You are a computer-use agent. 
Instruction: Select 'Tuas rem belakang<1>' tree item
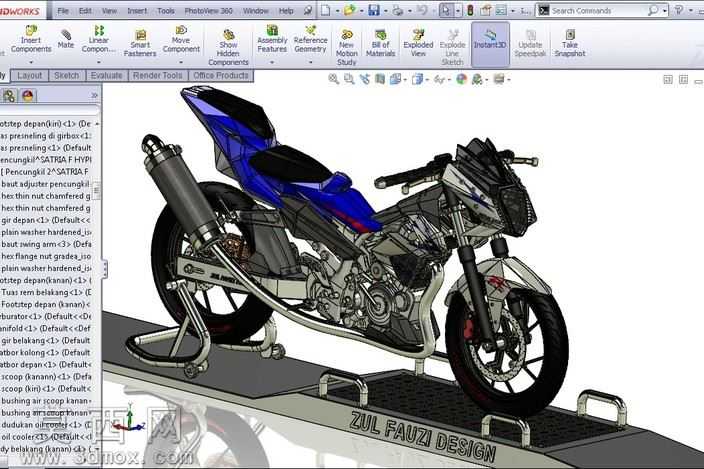[x=45, y=292]
